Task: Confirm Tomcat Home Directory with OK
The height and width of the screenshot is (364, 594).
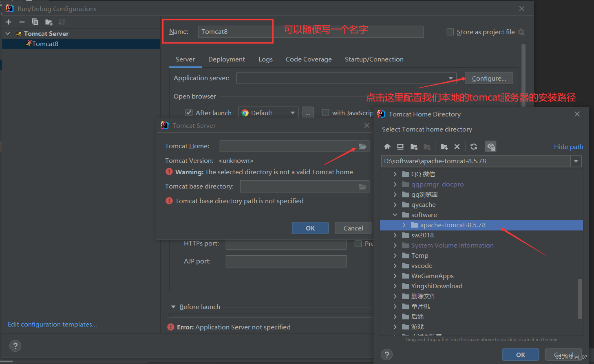Action: (521, 355)
